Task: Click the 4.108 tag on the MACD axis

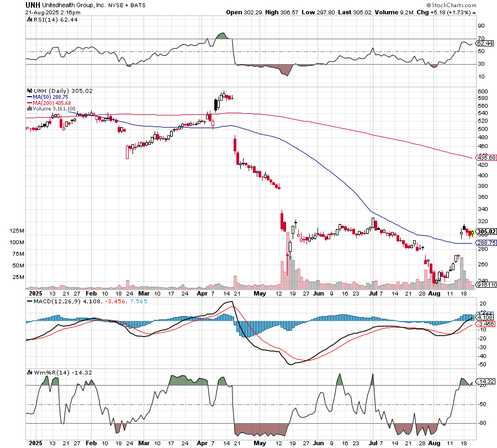Action: [485, 318]
